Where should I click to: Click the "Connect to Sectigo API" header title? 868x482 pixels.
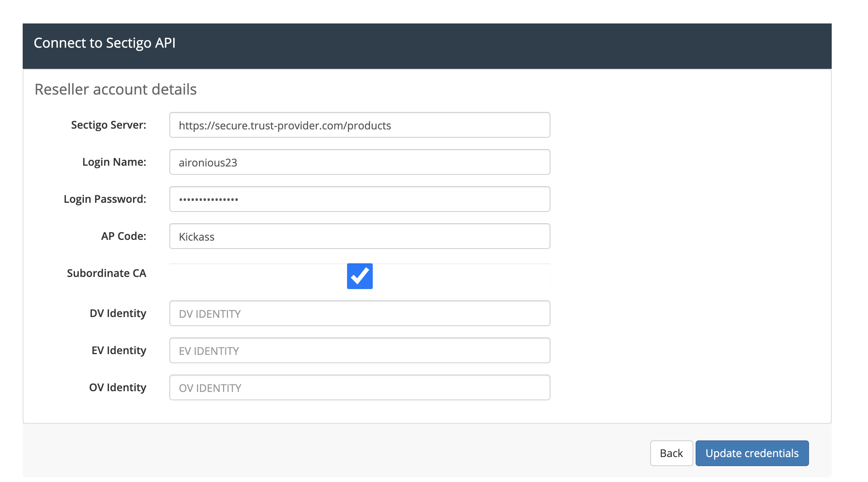(105, 43)
